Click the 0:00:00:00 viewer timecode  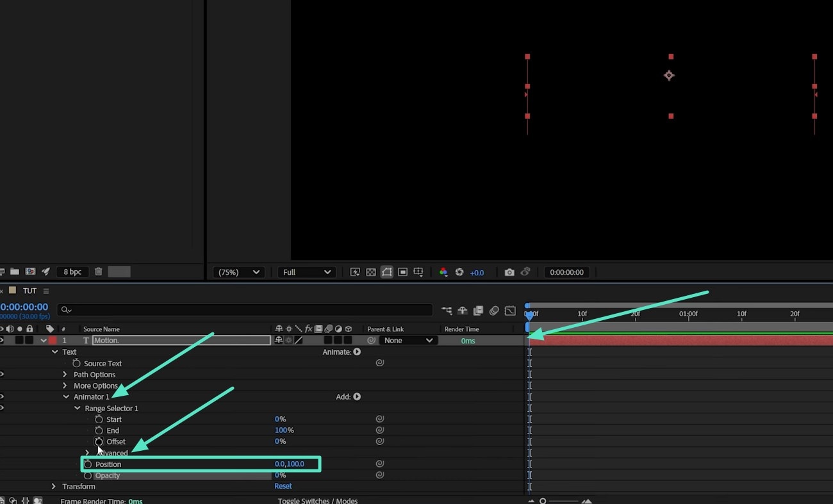(x=567, y=272)
